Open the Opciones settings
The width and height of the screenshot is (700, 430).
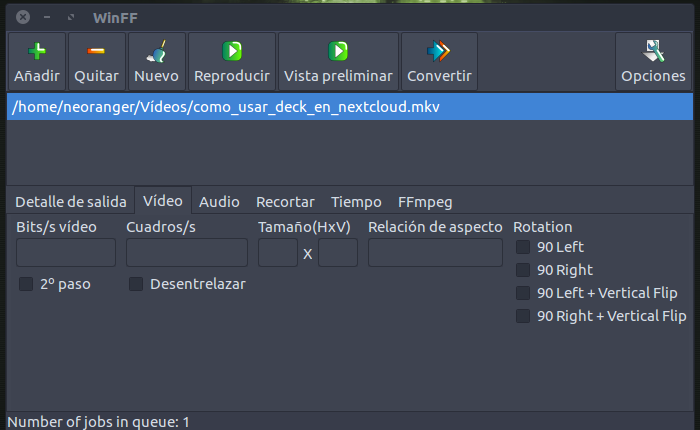tap(653, 62)
